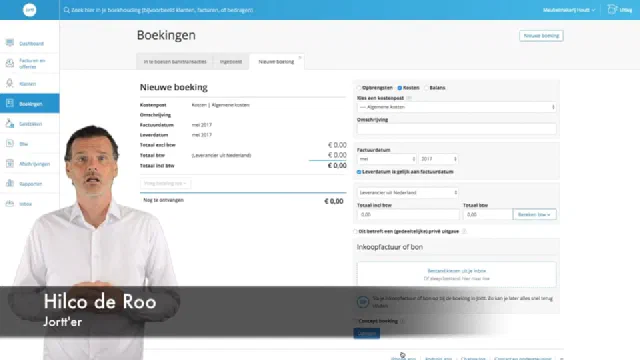
Task: Click the blue Opslaan button
Action: pos(367,333)
